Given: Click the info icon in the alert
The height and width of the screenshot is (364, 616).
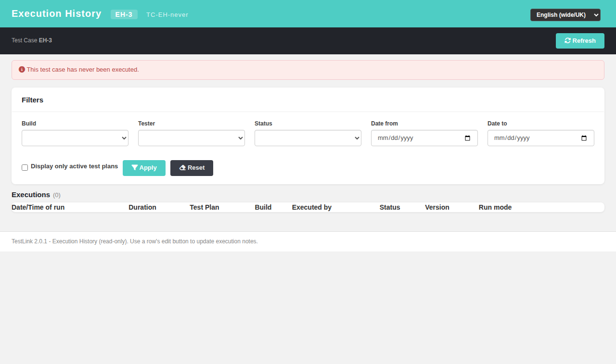Looking at the screenshot, I should pyautogui.click(x=22, y=69).
